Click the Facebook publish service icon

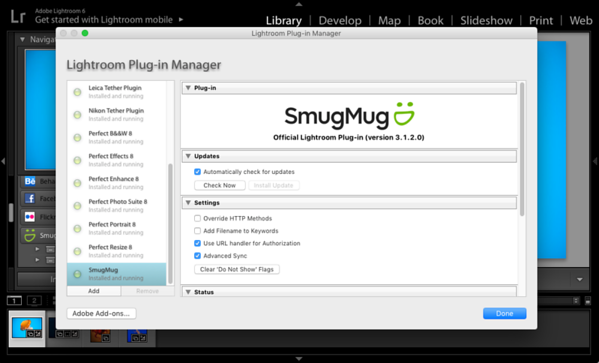click(x=30, y=199)
